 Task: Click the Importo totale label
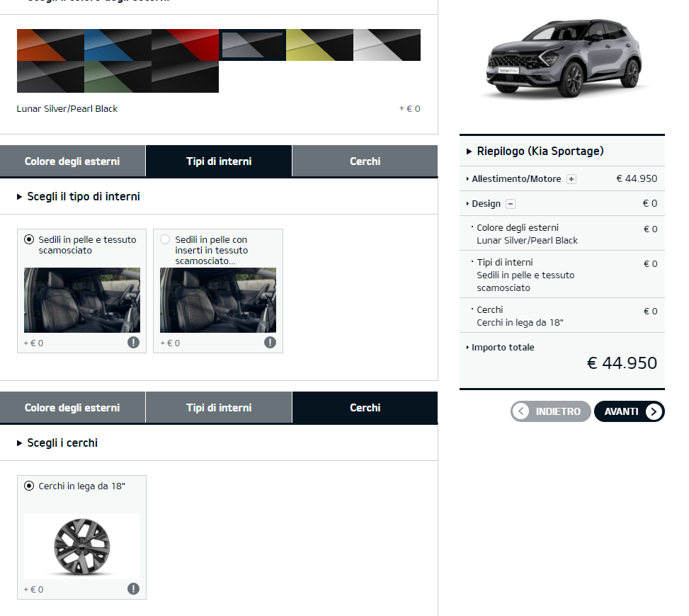point(503,347)
